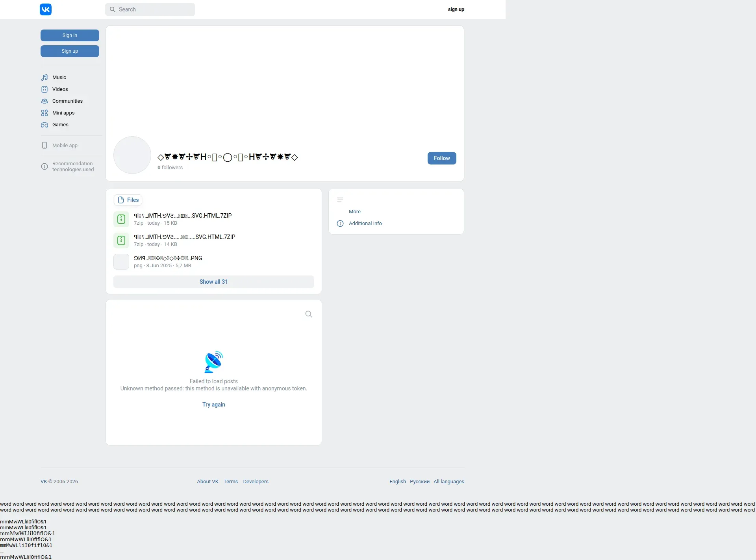Open Mini apps icon

point(44,113)
